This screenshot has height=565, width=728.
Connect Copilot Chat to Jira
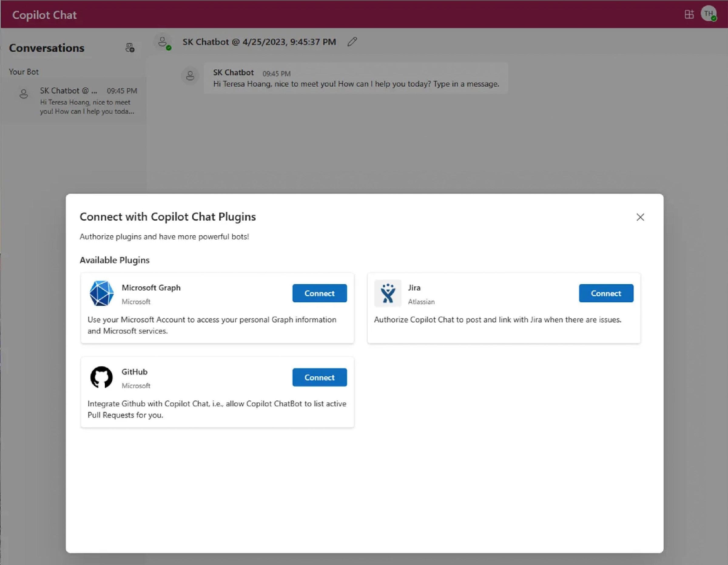pos(606,293)
